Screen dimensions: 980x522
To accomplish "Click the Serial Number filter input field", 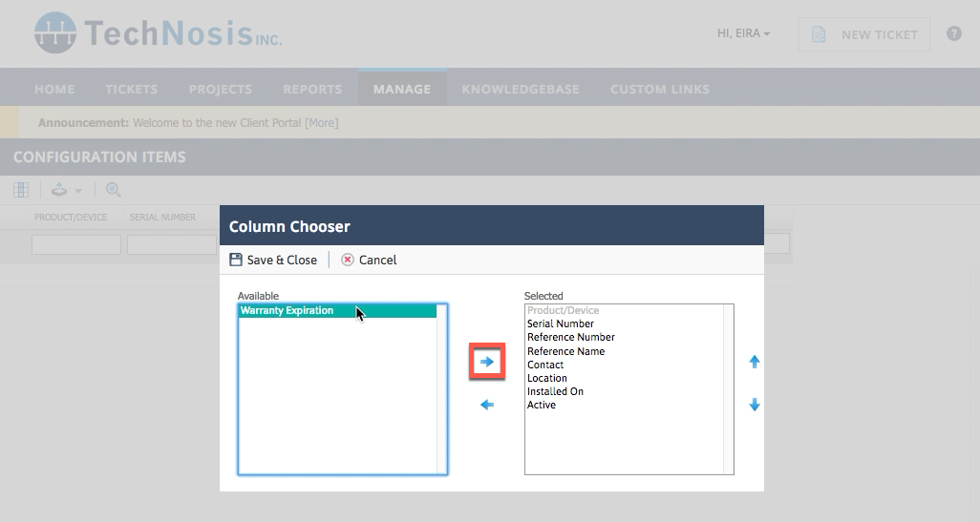I will coord(172,244).
